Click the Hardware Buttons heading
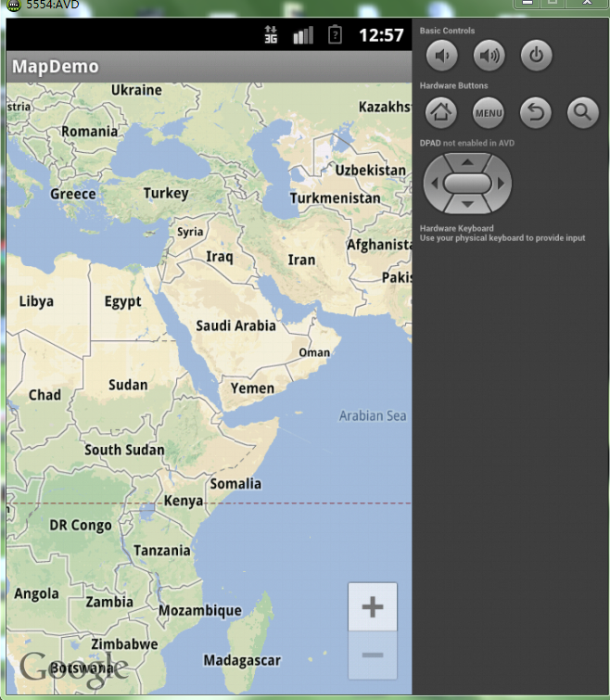Viewport: 610px width, 700px height. coord(454,85)
